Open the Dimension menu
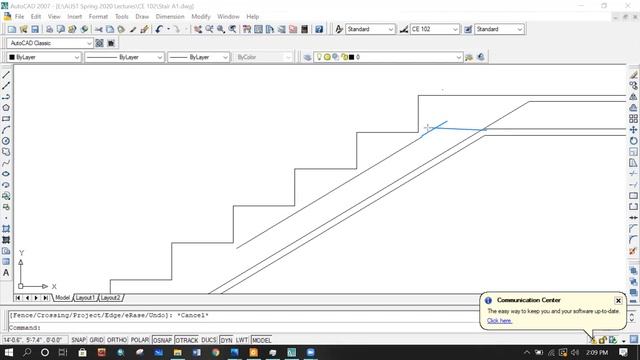 pyautogui.click(x=170, y=17)
